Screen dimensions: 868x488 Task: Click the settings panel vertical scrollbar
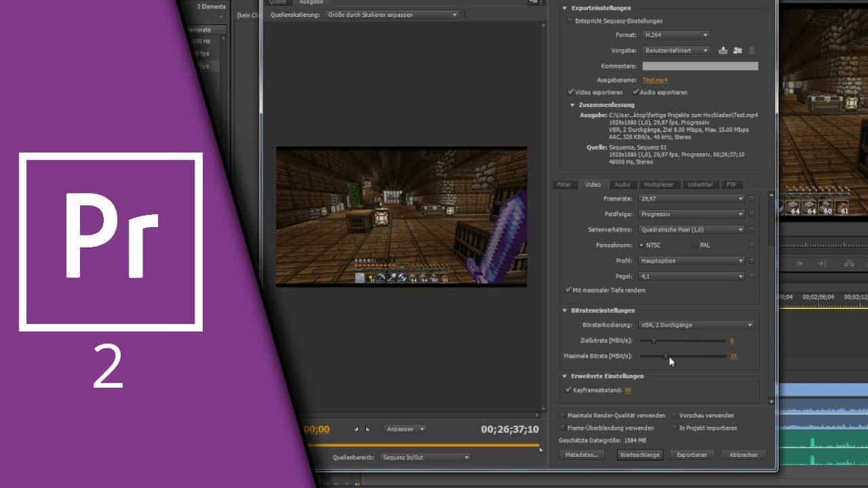[771, 298]
